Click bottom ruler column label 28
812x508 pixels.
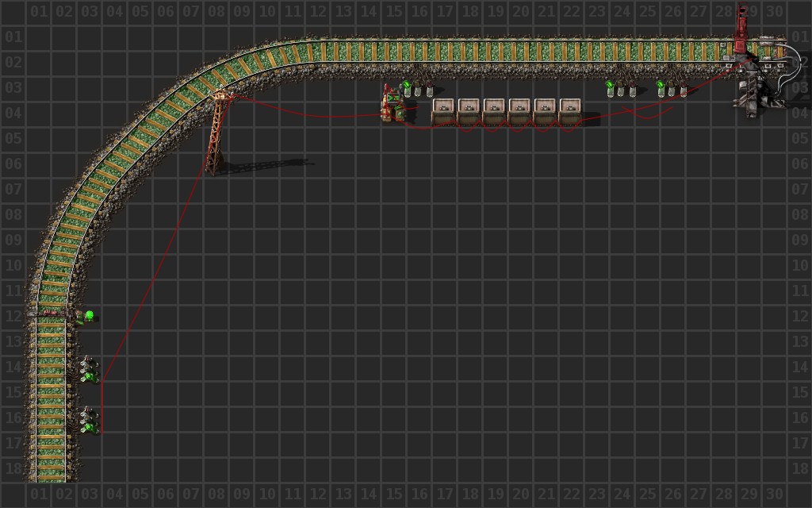pos(723,494)
